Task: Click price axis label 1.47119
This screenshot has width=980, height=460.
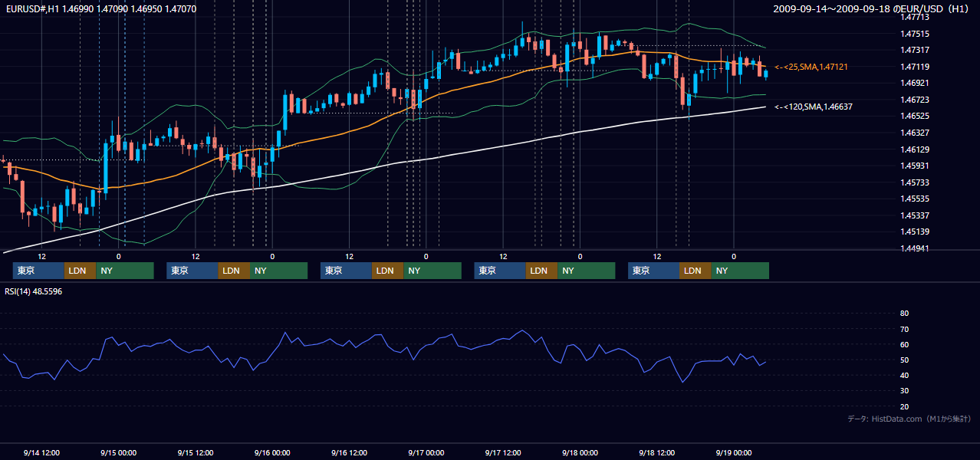Action: 915,67
